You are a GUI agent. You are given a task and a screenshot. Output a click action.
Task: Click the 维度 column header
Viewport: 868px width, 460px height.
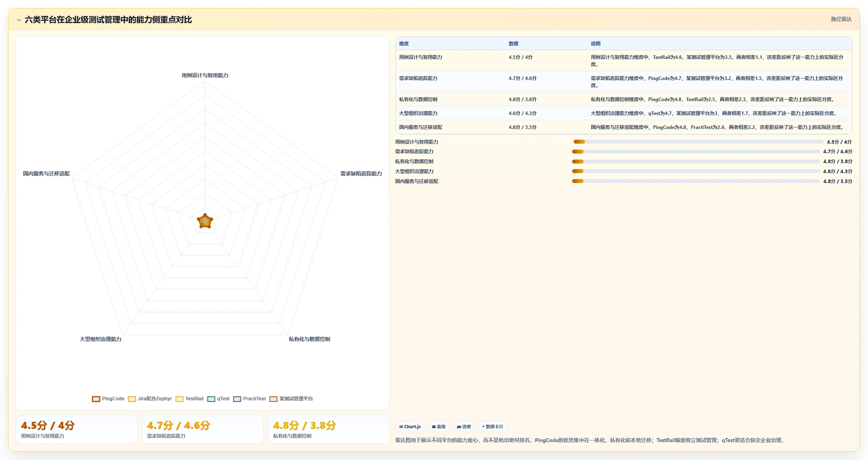404,44
